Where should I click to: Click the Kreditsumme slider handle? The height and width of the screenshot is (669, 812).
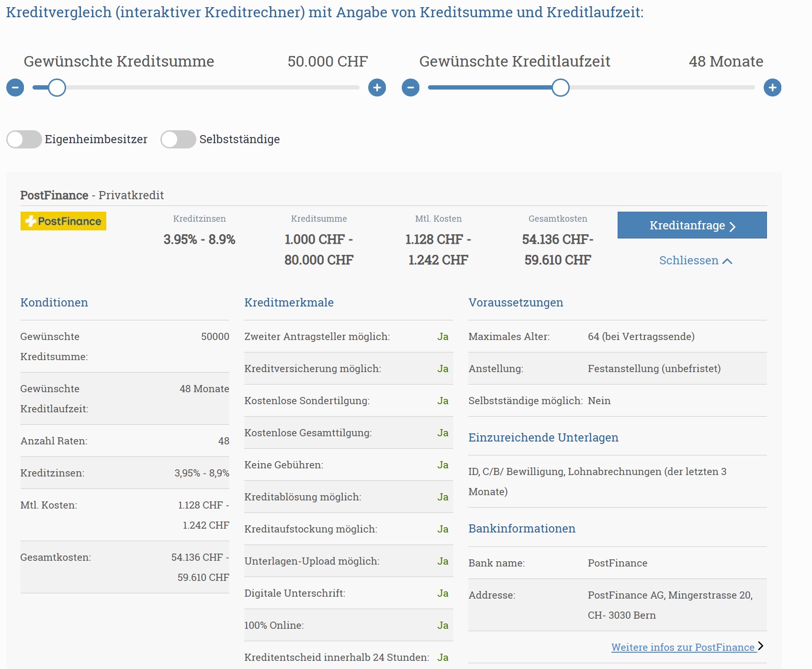coord(57,88)
